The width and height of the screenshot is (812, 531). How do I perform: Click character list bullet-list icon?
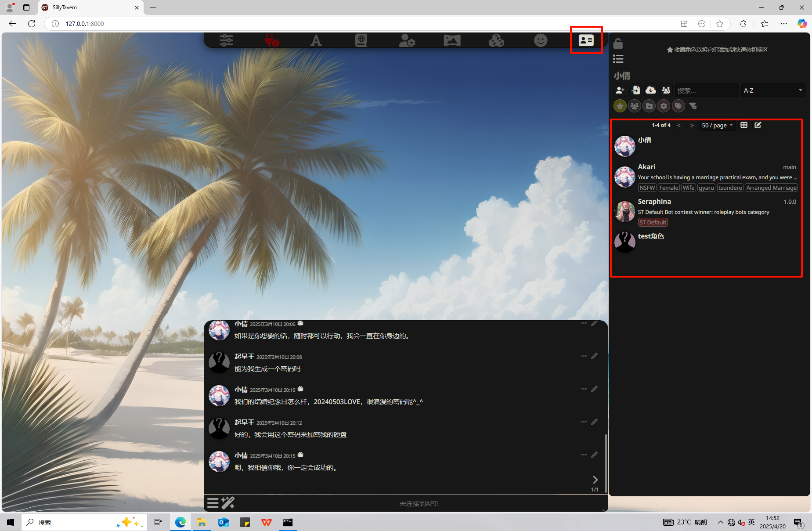coord(618,58)
